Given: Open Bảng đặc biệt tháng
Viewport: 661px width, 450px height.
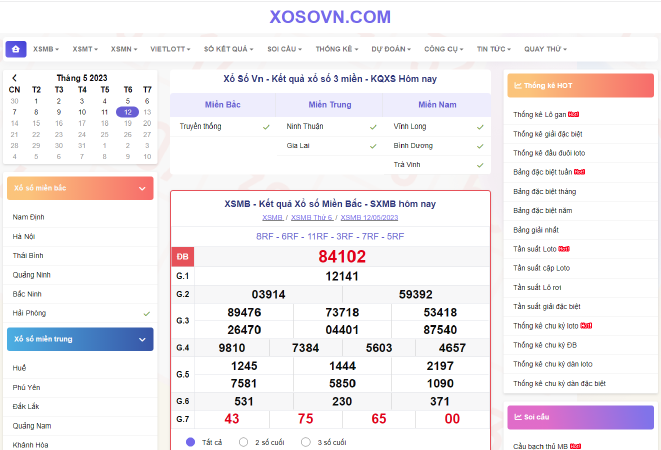Looking at the screenshot, I should [x=545, y=191].
